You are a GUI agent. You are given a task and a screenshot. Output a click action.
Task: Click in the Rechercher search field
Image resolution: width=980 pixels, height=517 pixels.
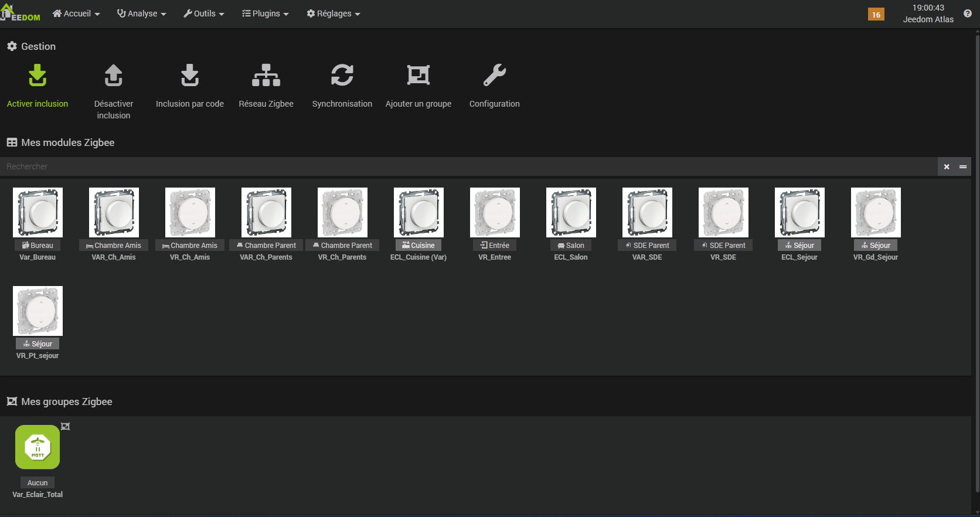click(469, 167)
